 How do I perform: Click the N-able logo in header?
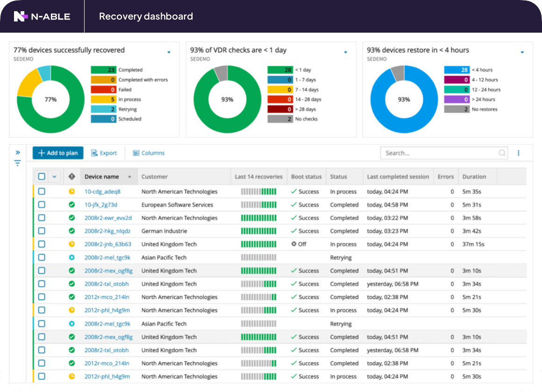pyautogui.click(x=42, y=17)
